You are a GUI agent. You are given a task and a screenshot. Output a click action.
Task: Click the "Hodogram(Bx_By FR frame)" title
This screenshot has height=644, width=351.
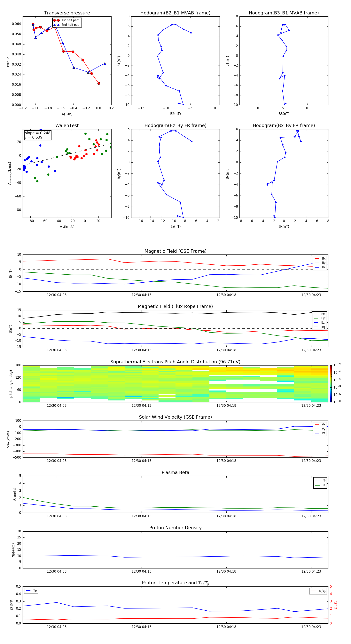[284, 125]
